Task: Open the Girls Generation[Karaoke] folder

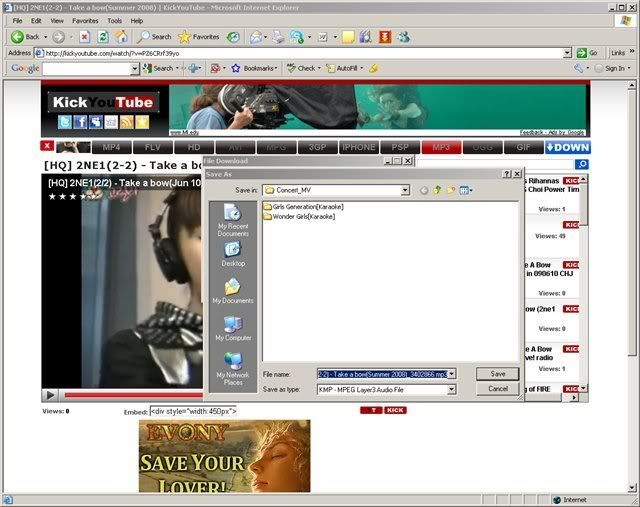Action: [x=303, y=207]
